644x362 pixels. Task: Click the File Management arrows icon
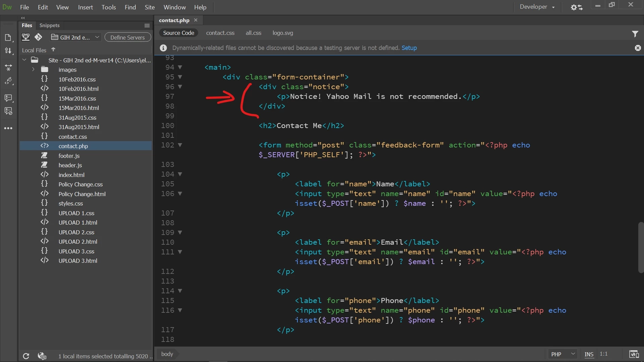pyautogui.click(x=8, y=51)
